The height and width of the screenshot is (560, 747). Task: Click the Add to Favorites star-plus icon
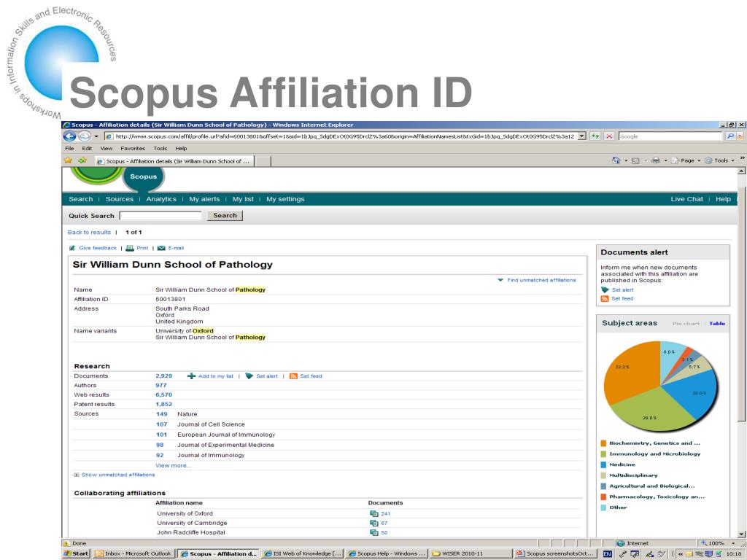coord(83,160)
